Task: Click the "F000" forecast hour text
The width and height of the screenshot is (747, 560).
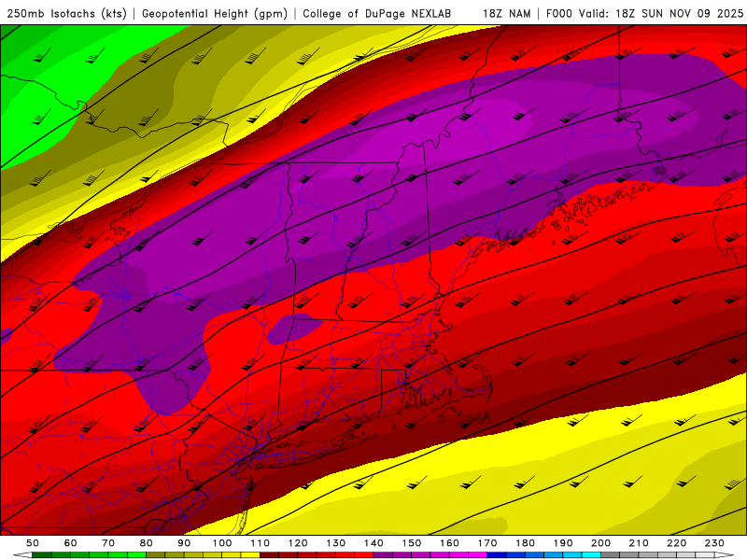Action: click(x=559, y=14)
